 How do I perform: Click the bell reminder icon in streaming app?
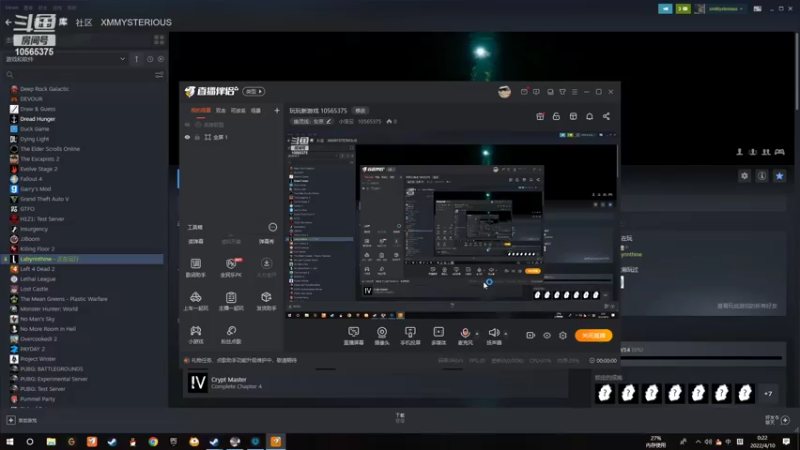pos(589,116)
